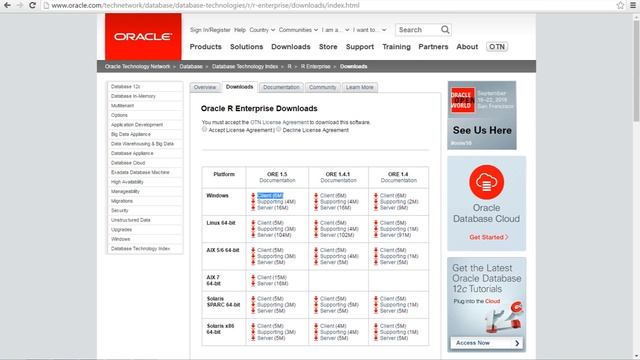
Task: Bookmark this page with the star icon
Action: click(620, 5)
